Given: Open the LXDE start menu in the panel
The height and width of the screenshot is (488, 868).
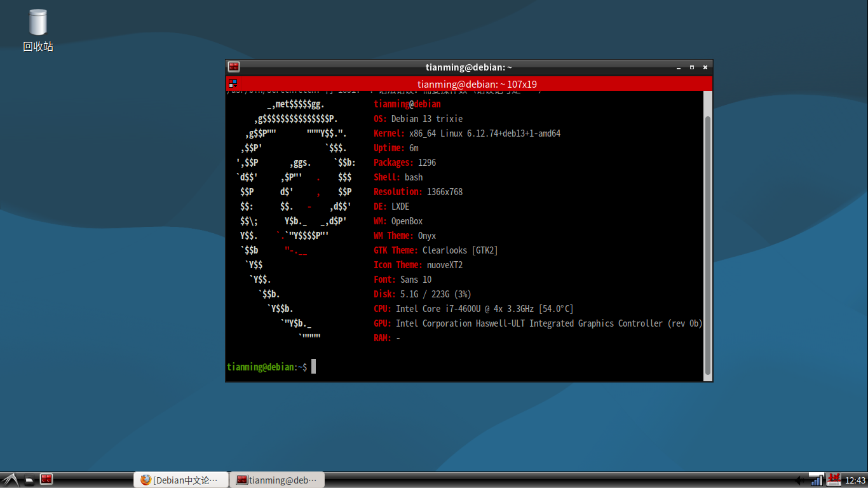Looking at the screenshot, I should [10, 480].
